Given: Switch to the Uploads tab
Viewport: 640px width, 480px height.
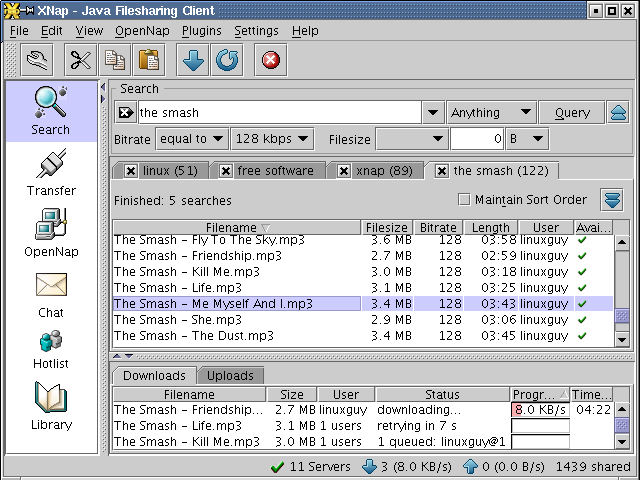Looking at the screenshot, I should [x=230, y=376].
